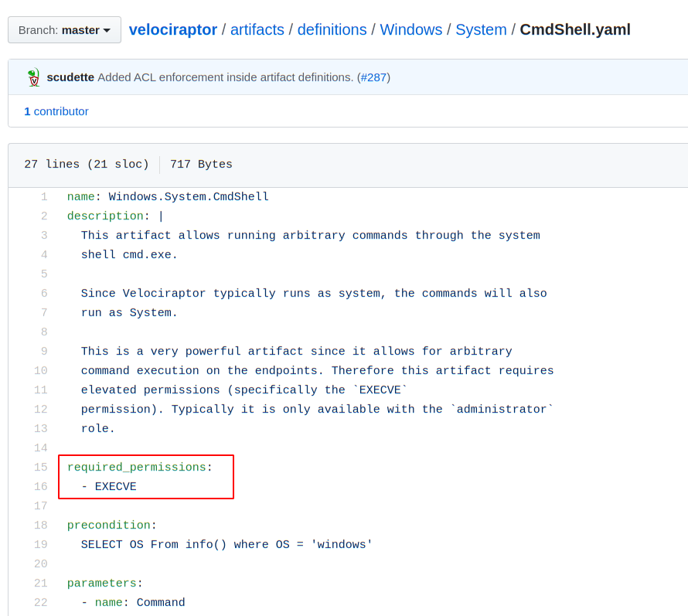Jump to line number 19

tap(41, 545)
